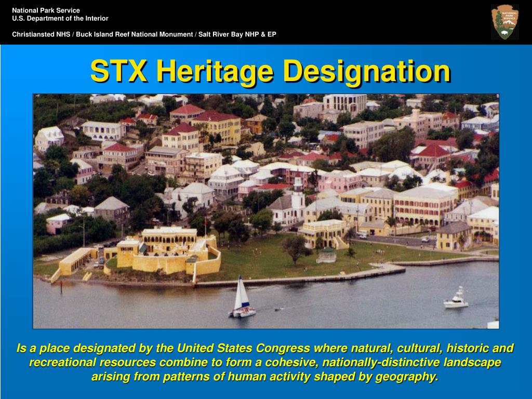This screenshot has height=399, width=532.
Task: Select the 'STX Heritage Designation' title
Action: (x=270, y=72)
